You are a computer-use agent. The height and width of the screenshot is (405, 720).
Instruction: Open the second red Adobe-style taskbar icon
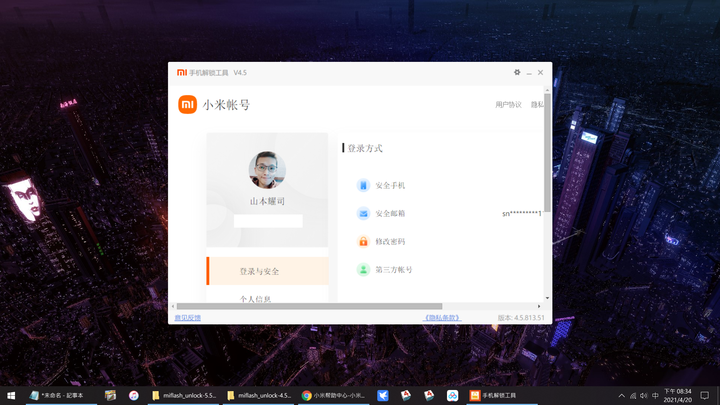point(429,395)
